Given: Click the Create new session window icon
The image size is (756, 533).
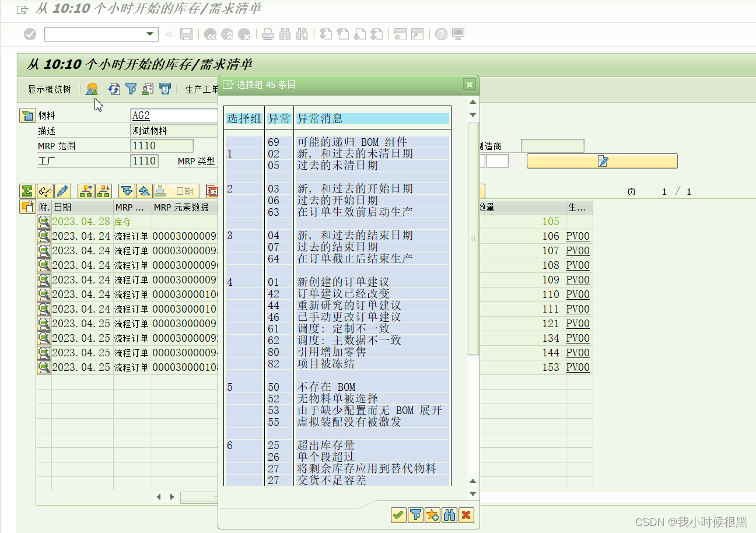Looking at the screenshot, I should coord(400,34).
